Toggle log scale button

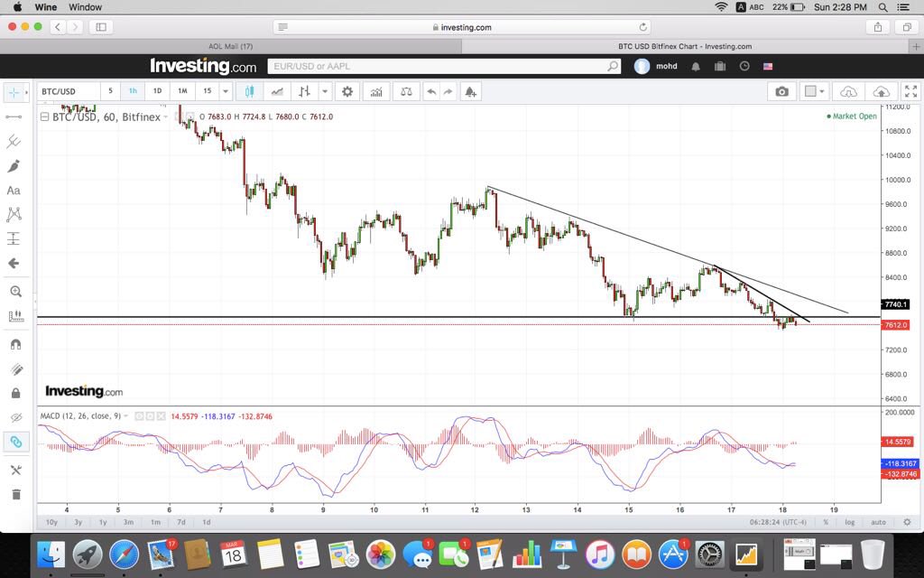(850, 522)
